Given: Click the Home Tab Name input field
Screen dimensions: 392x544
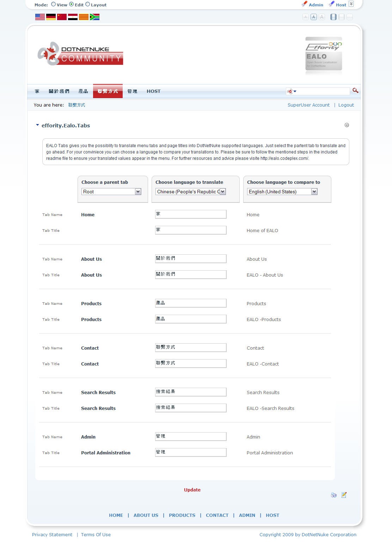Looking at the screenshot, I should point(191,214).
